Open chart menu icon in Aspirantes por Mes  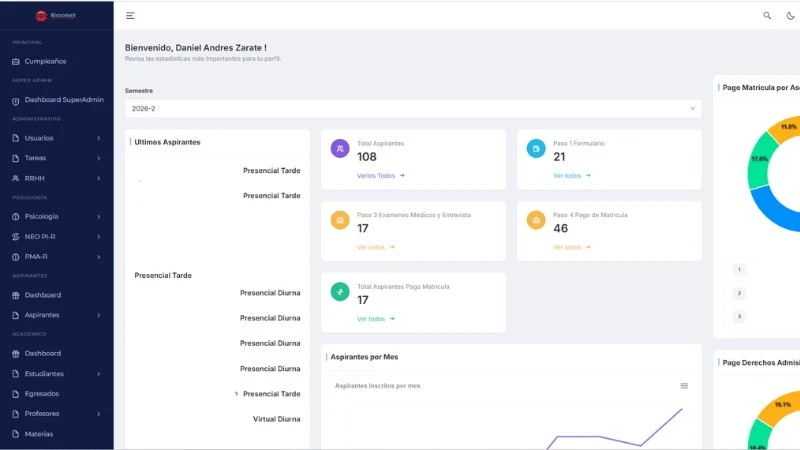click(x=684, y=385)
